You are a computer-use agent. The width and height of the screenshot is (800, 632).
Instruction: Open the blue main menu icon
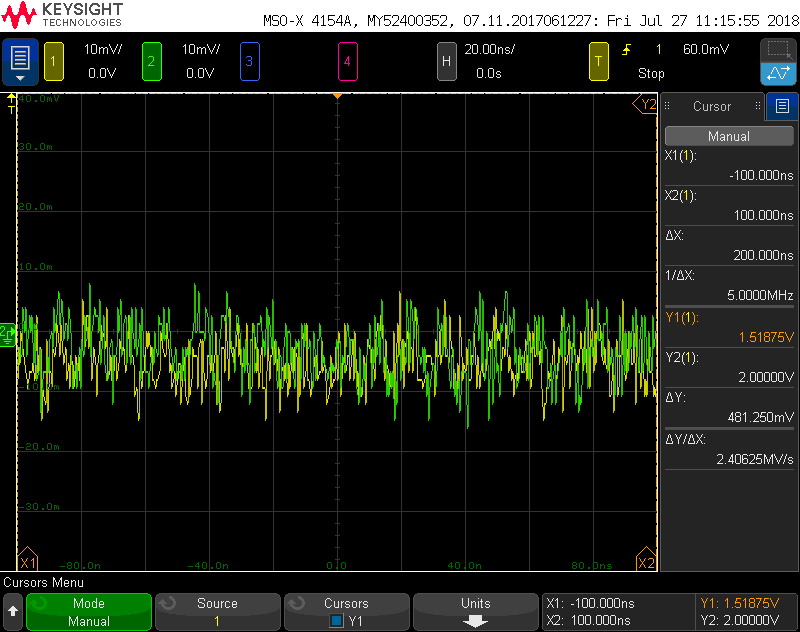click(20, 61)
